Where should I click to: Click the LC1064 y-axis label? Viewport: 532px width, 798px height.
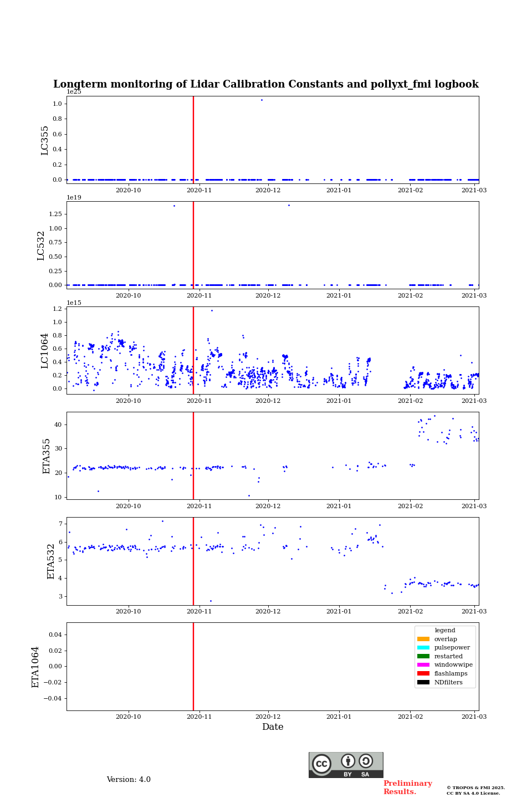coord(45,351)
